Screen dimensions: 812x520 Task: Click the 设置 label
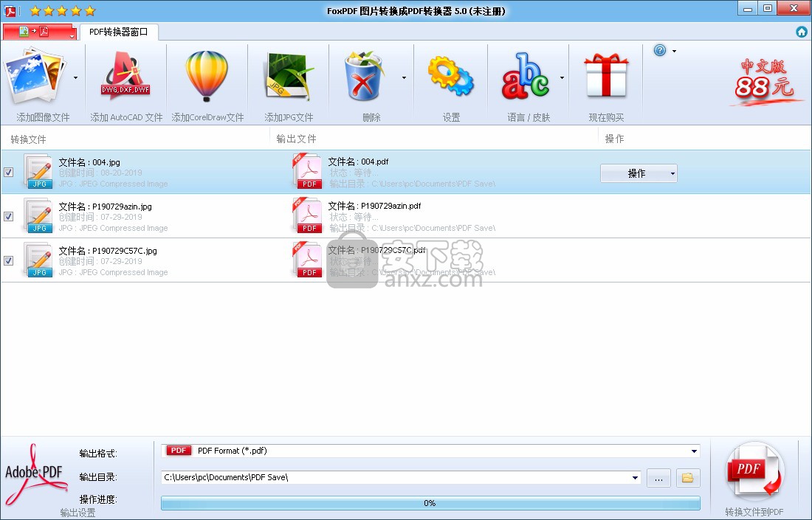451,117
